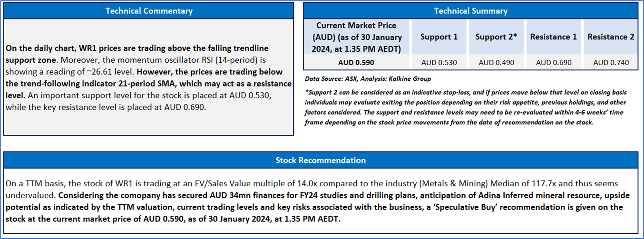Click the Technical Commentary header bar
This screenshot has width=644, height=239.
coord(149,10)
